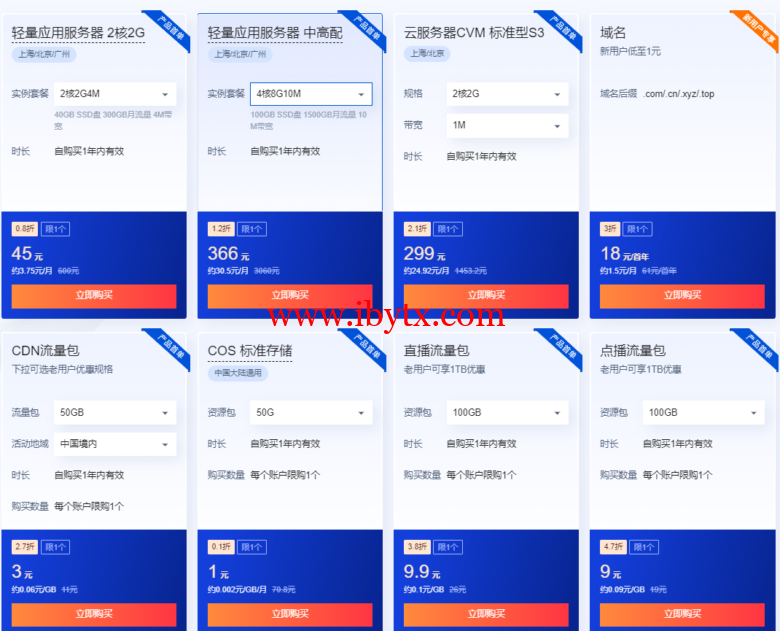Click the 0.8折 discount tag
This screenshot has height=631, width=780.
24,229
